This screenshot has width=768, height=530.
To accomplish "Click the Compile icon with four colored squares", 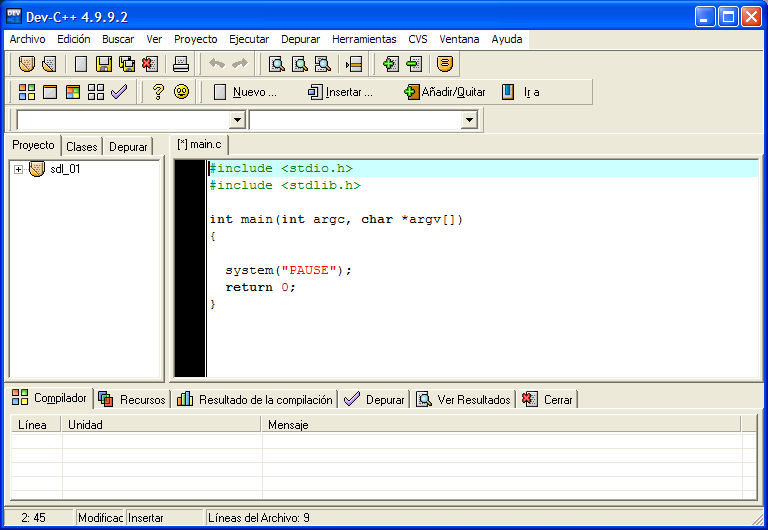I will click(x=26, y=92).
